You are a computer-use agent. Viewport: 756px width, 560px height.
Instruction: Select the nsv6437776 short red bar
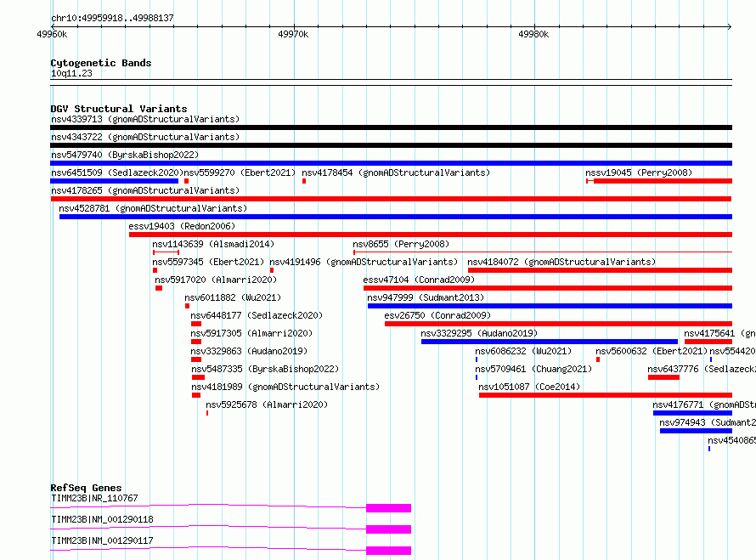[x=663, y=377]
